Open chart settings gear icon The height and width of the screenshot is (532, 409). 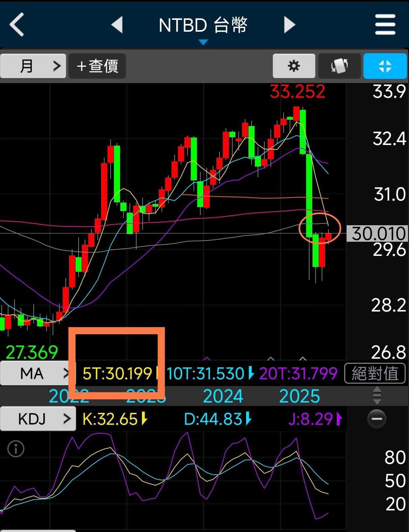click(x=294, y=66)
